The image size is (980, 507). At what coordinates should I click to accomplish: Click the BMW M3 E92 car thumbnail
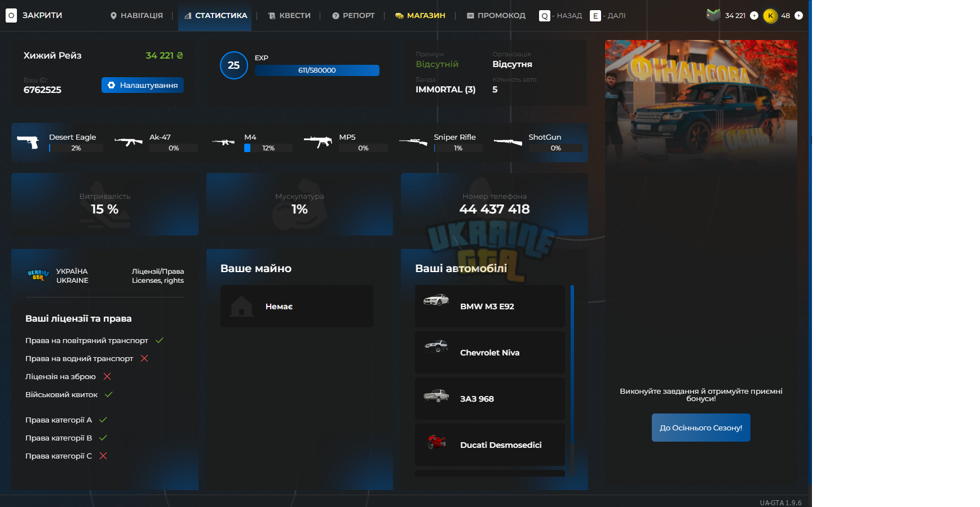coord(436,300)
